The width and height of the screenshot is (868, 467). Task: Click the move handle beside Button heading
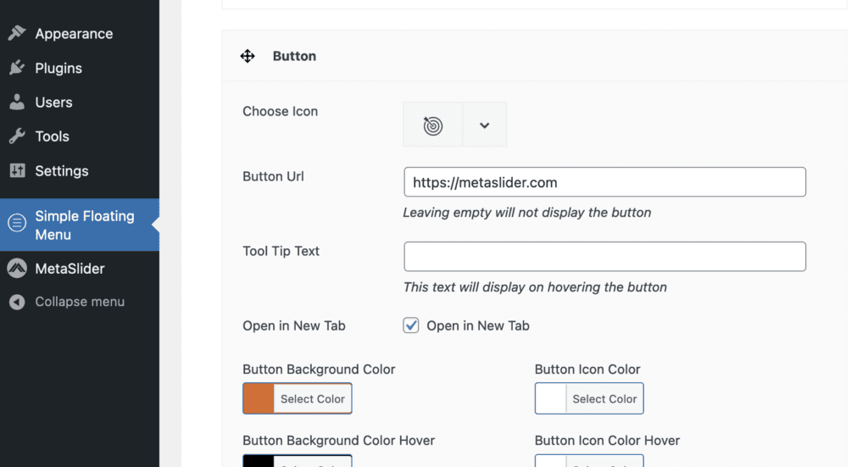pos(248,57)
